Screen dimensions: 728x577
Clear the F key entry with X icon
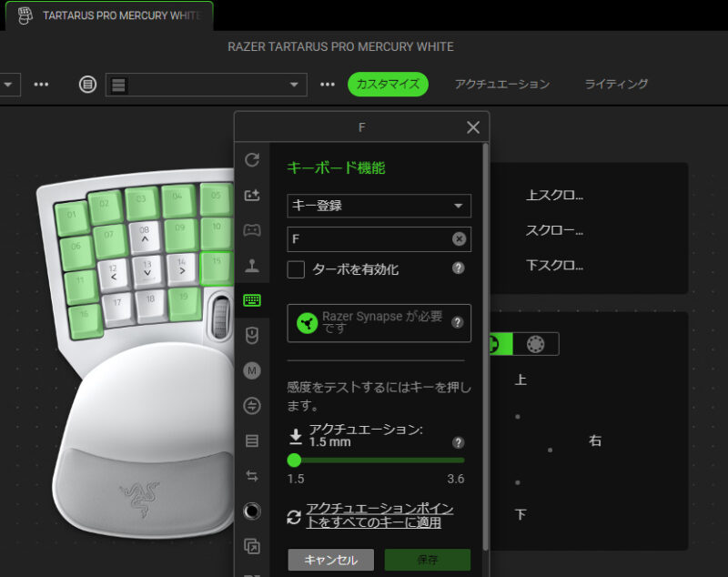coord(459,238)
